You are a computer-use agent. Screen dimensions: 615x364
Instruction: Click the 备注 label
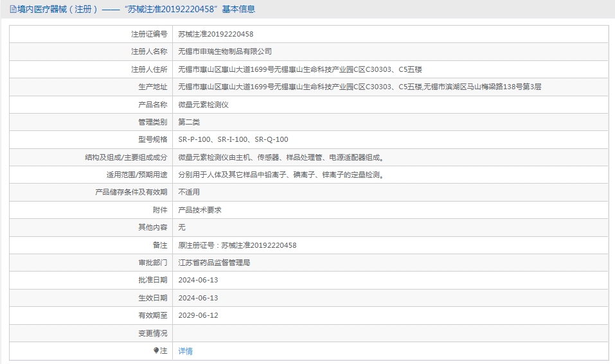click(x=160, y=245)
